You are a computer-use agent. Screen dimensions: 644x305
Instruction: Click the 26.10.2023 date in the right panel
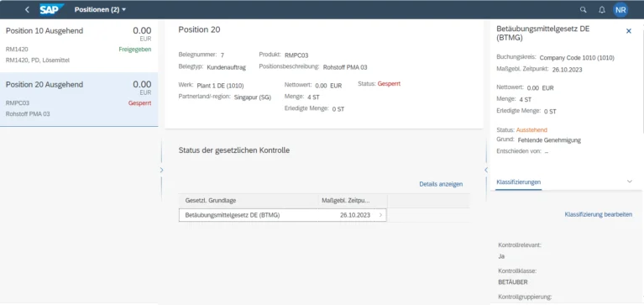(x=567, y=70)
